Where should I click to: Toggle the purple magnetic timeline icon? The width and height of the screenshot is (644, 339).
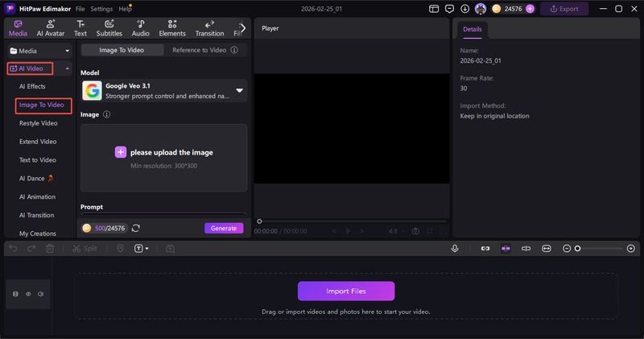click(506, 249)
